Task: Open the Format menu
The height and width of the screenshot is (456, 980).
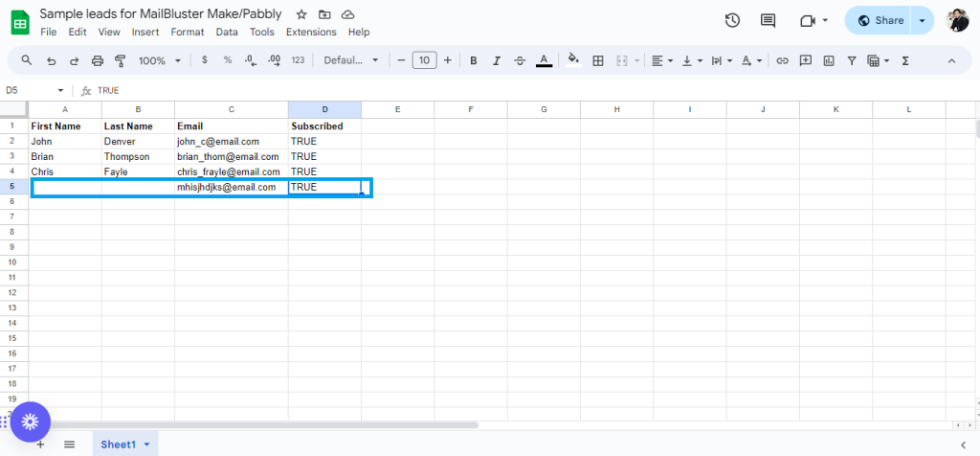Action: 188,32
